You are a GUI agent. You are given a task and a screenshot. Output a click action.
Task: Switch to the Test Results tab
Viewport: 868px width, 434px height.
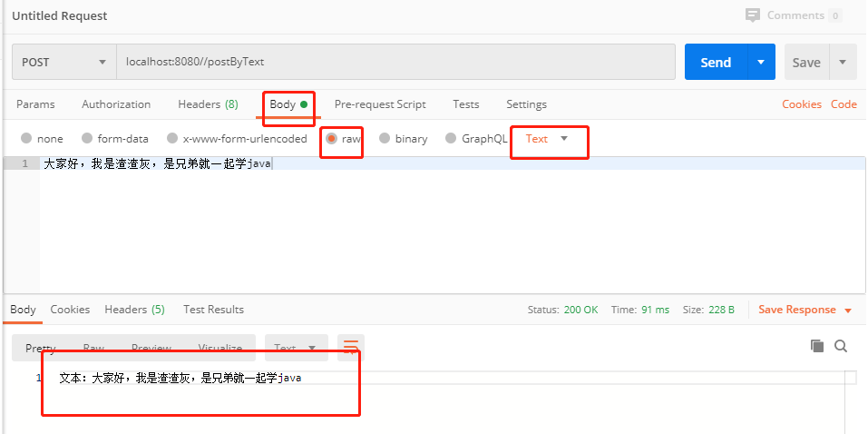click(x=214, y=310)
